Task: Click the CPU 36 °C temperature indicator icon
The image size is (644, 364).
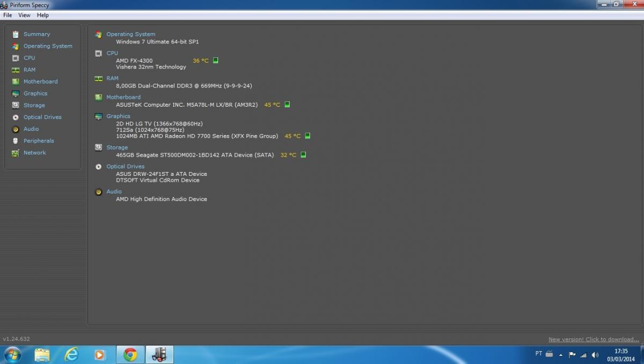Action: pyautogui.click(x=215, y=61)
